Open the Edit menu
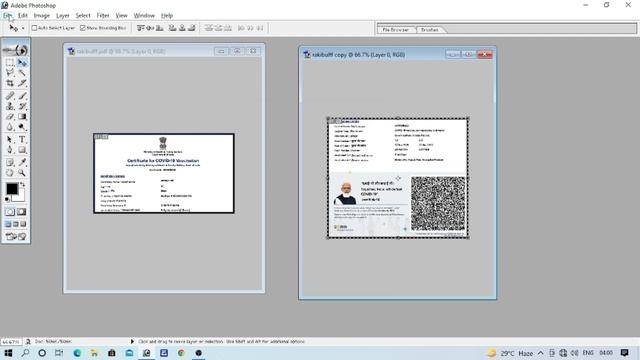 click(23, 16)
